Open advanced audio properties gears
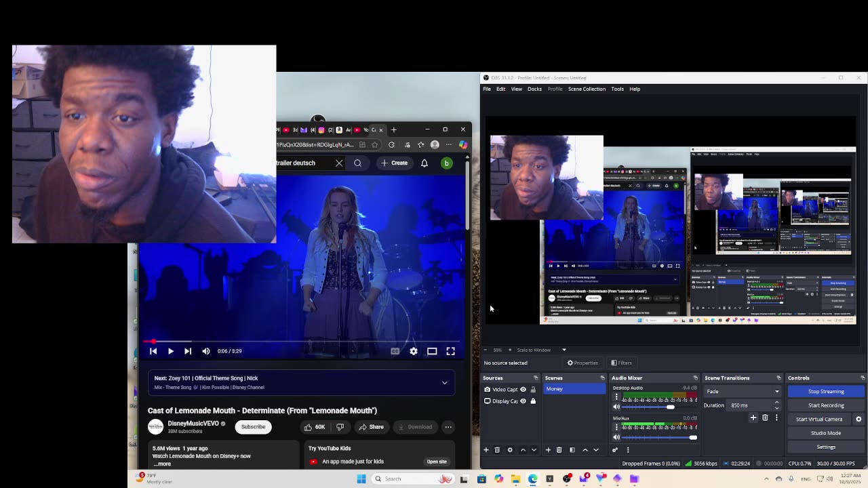This screenshot has height=488, width=868. tap(615, 450)
